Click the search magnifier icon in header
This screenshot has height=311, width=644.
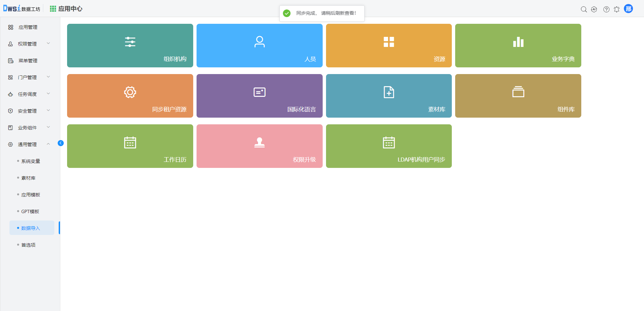click(584, 9)
